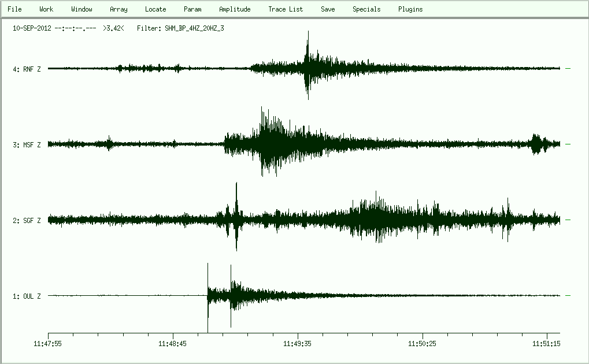589x364 pixels.
Task: Open the Locate menu
Action: click(155, 9)
